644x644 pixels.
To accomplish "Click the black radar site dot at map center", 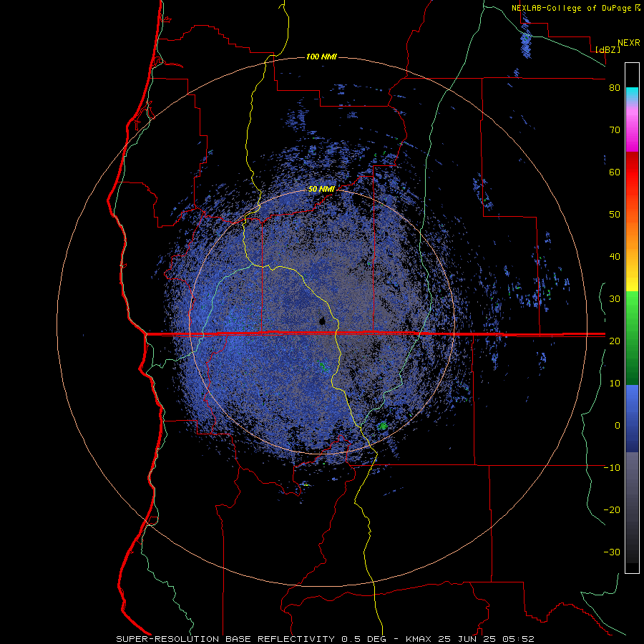I will click(322, 321).
